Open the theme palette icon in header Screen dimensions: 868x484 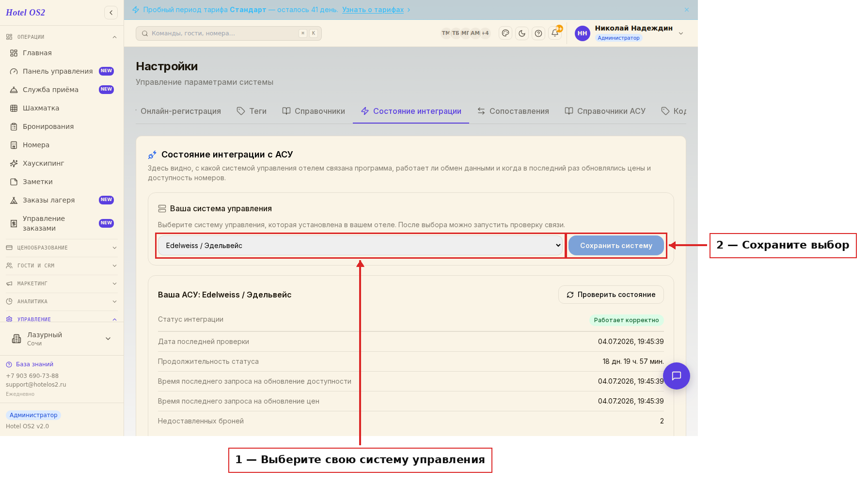pos(505,33)
